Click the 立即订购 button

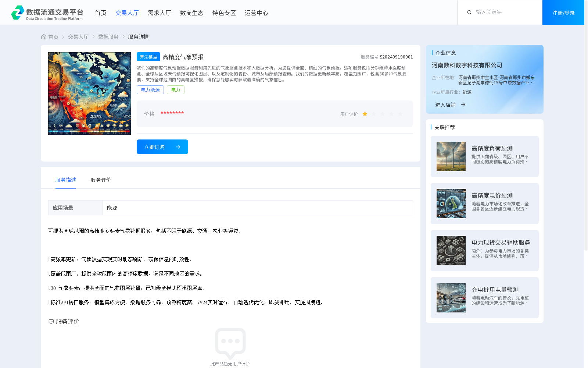162,147
